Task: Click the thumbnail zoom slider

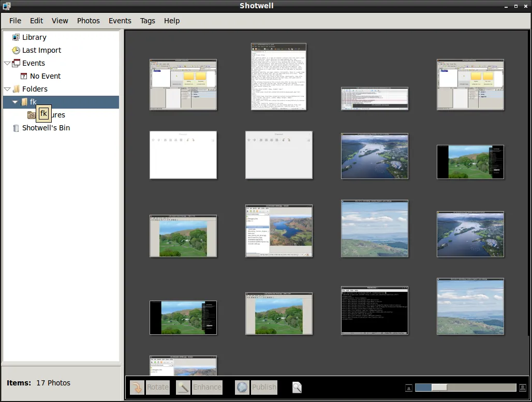Action: [465, 388]
